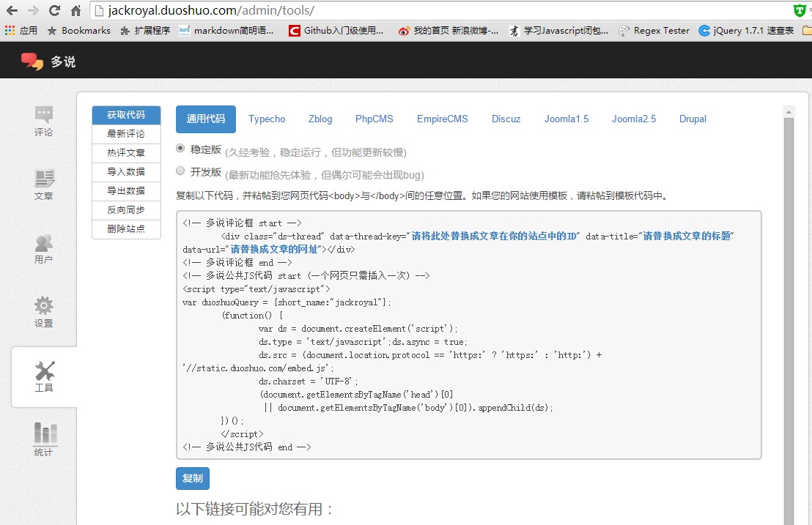The height and width of the screenshot is (525, 812).
Task: Click the address bar URL field
Action: 440,10
